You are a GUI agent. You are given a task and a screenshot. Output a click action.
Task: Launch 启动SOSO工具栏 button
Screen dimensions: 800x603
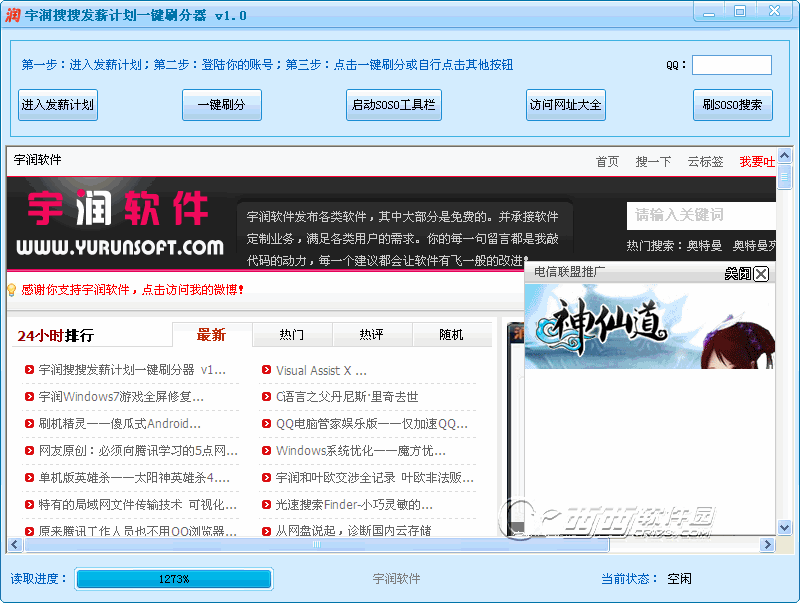(x=393, y=105)
